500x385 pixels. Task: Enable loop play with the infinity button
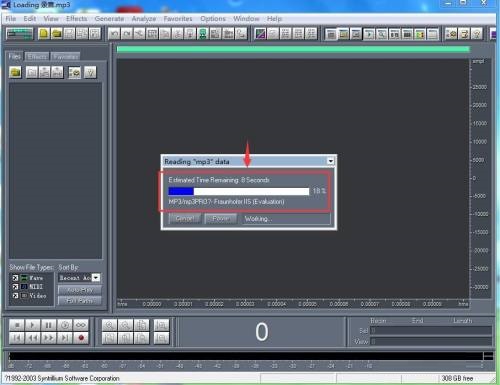[x=81, y=325]
